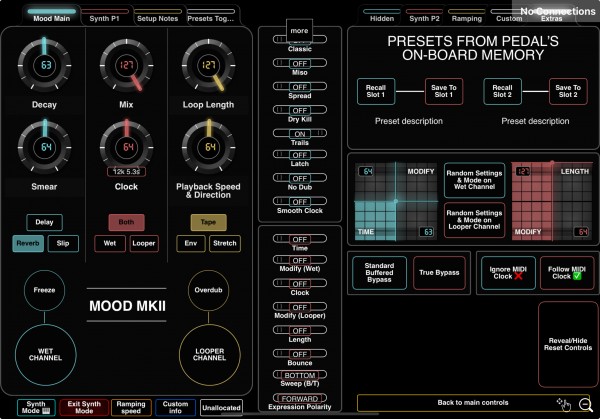Click the Overdub circle button

coord(209,290)
